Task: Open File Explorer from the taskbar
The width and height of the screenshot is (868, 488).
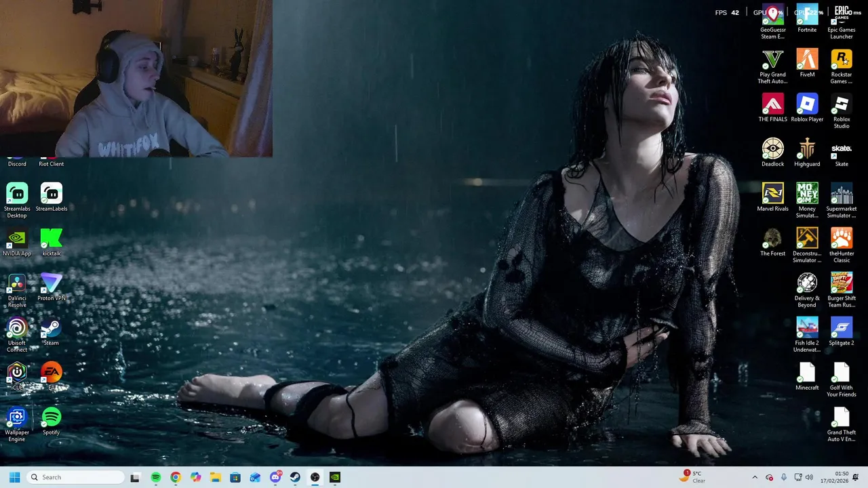Action: [216, 477]
